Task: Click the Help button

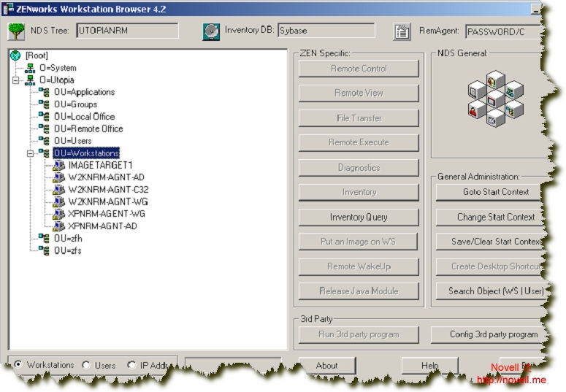Action: pos(430,365)
